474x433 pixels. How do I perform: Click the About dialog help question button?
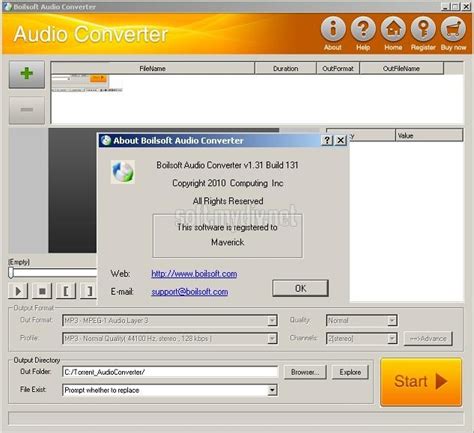(x=327, y=140)
